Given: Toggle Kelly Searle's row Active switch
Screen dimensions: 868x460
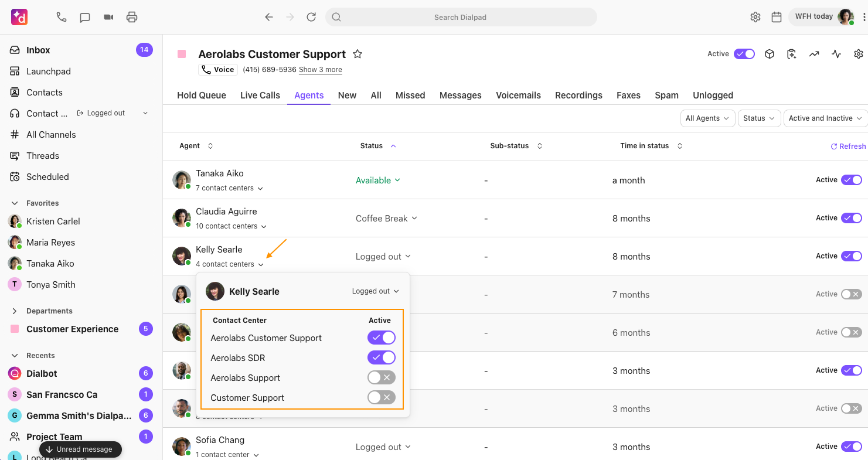Looking at the screenshot, I should tap(852, 256).
